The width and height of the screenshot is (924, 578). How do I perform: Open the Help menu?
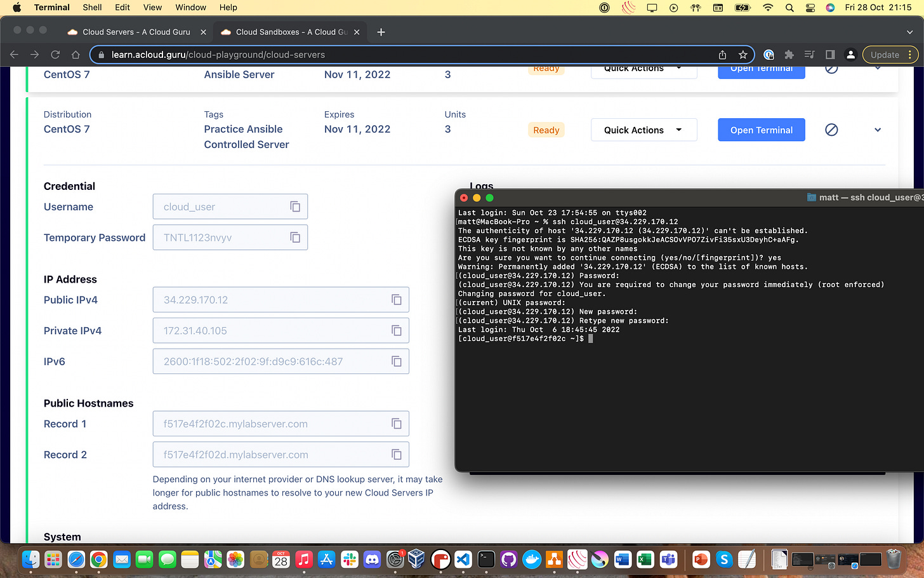coord(228,8)
